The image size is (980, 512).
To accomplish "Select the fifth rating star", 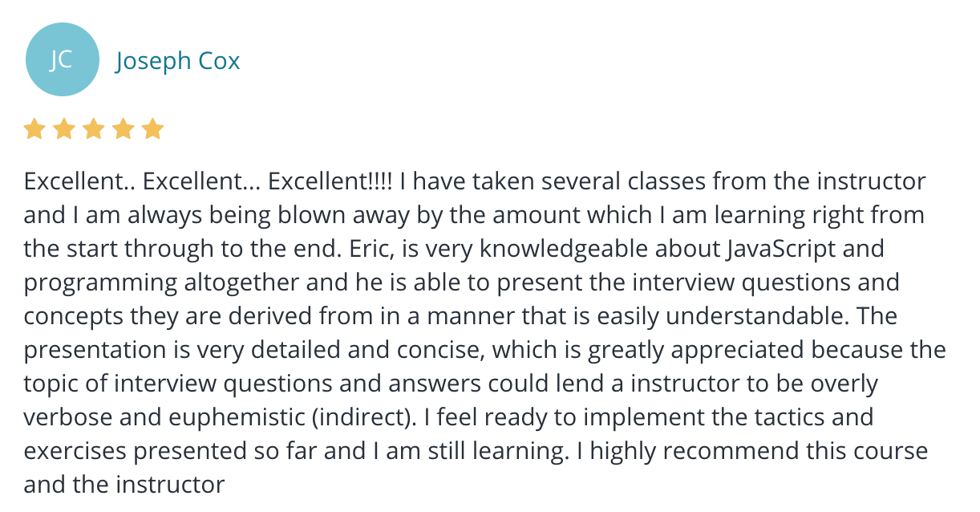I will click(152, 129).
